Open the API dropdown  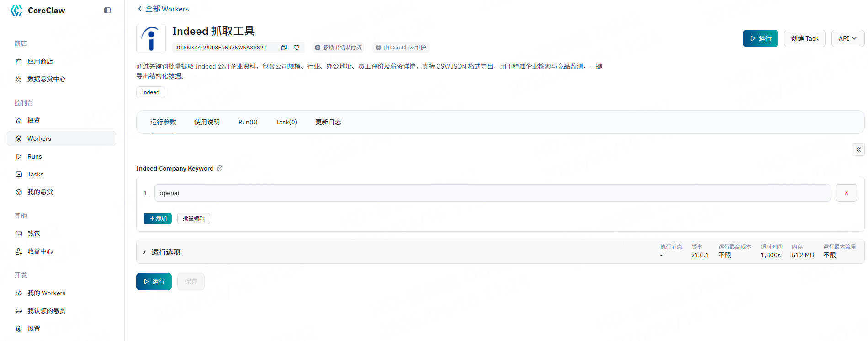point(847,38)
